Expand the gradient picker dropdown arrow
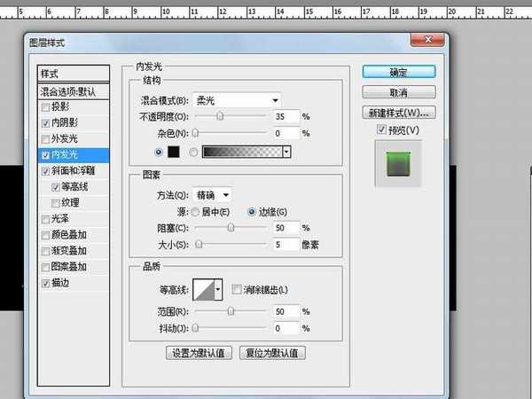Viewport: 532px width, 399px height. (287, 152)
